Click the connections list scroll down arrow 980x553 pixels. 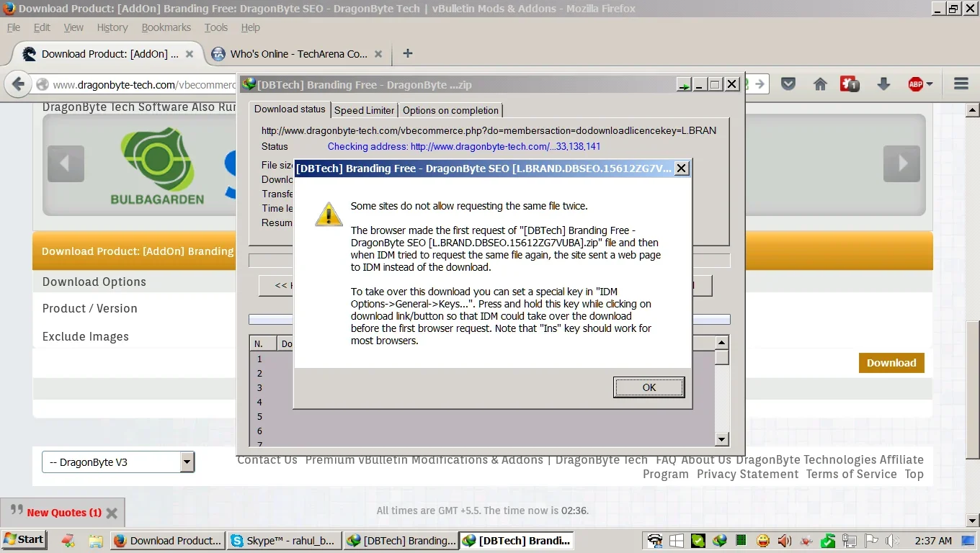(721, 439)
